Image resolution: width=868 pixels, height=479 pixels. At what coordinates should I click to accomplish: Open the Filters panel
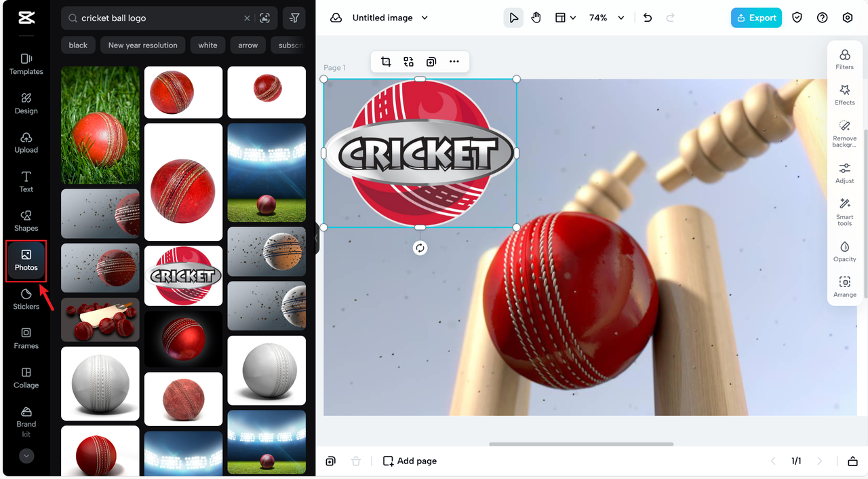pyautogui.click(x=845, y=60)
